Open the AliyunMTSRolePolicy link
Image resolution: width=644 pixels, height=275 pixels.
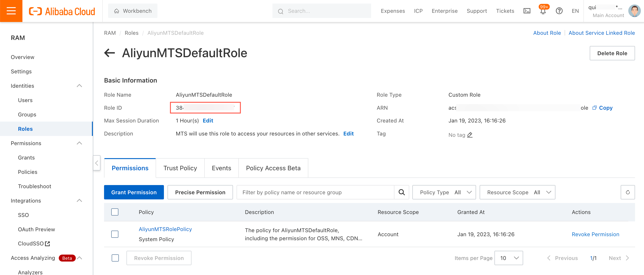coord(165,229)
